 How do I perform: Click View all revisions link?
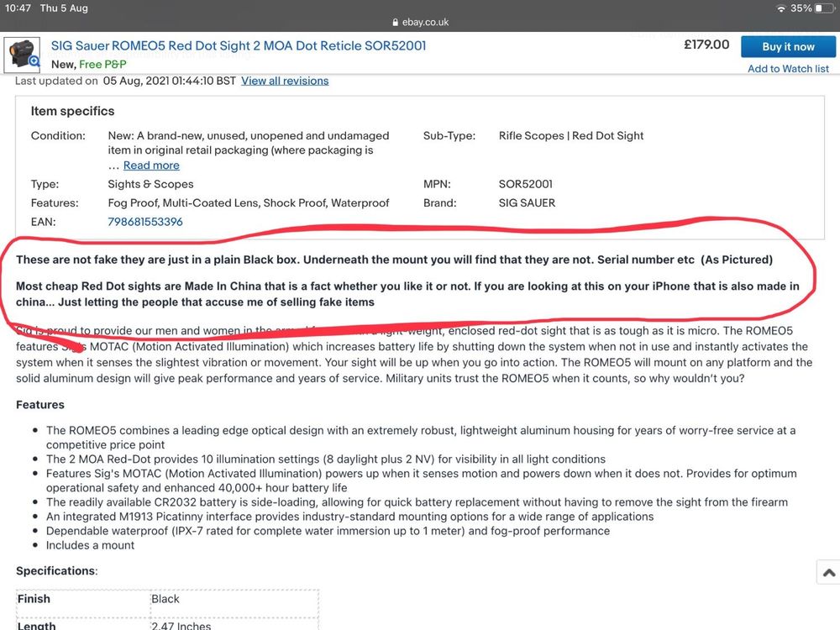285,81
